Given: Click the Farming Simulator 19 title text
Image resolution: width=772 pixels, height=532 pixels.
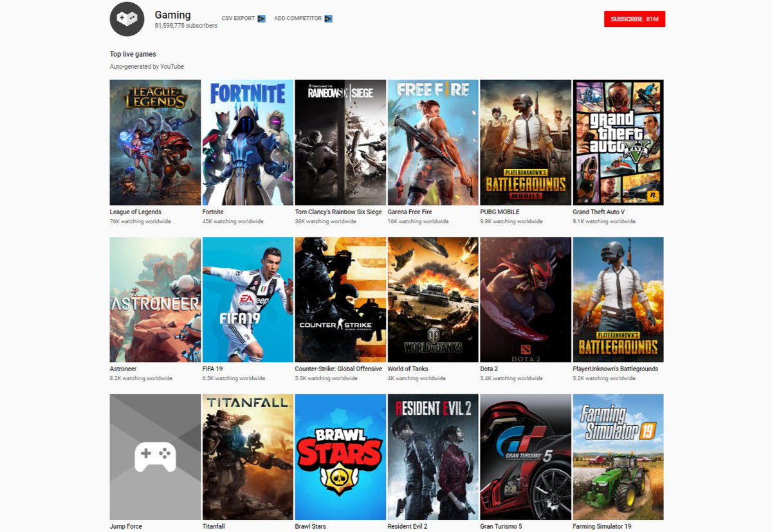Looking at the screenshot, I should pyautogui.click(x=602, y=526).
